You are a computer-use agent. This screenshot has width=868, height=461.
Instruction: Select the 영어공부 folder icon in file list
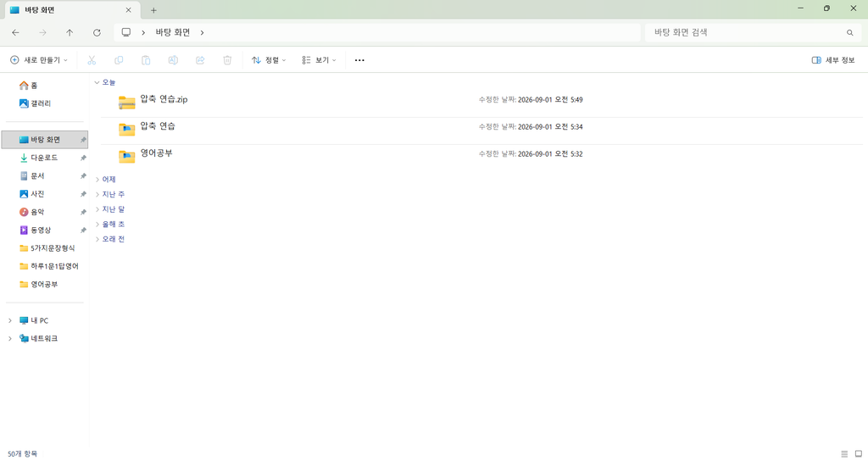tap(127, 157)
